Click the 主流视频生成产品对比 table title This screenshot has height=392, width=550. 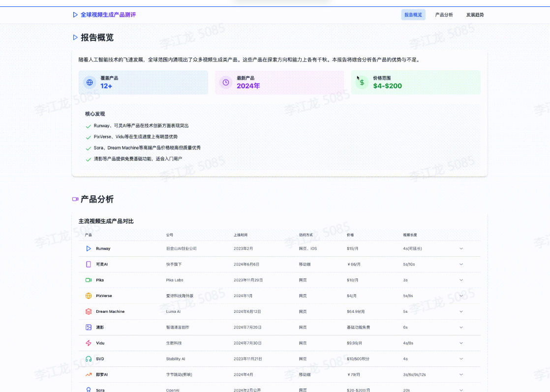[x=106, y=221]
